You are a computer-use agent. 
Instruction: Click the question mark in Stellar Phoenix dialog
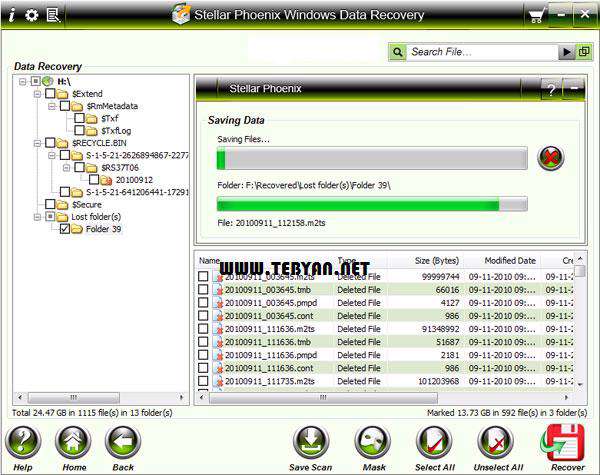click(x=551, y=90)
